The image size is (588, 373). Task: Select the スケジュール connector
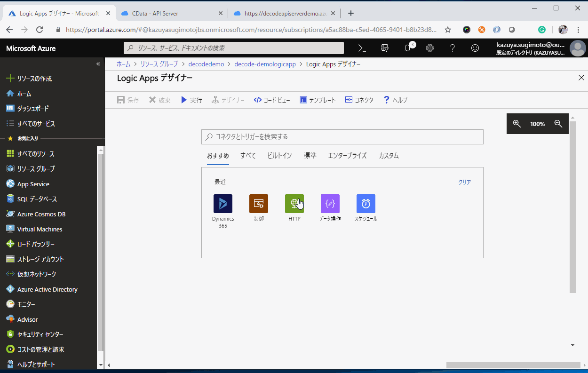(366, 203)
